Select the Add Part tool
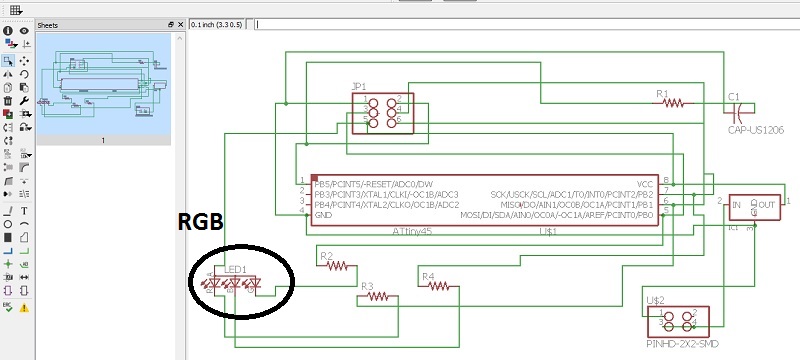800x360 pixels. coord(8,114)
